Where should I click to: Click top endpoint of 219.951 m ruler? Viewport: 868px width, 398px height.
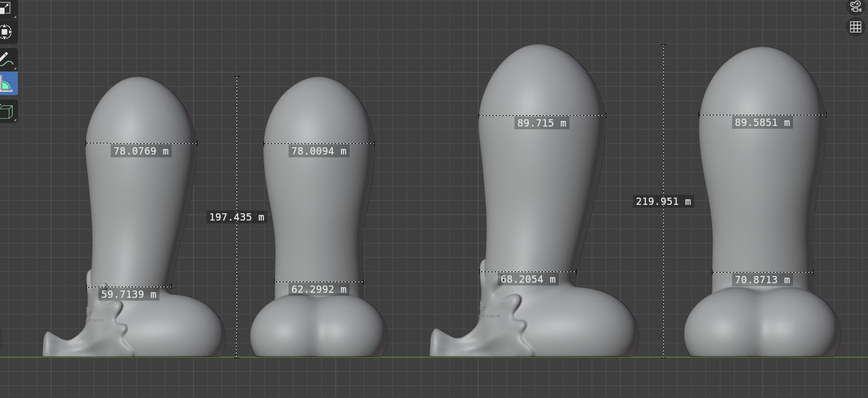point(664,45)
